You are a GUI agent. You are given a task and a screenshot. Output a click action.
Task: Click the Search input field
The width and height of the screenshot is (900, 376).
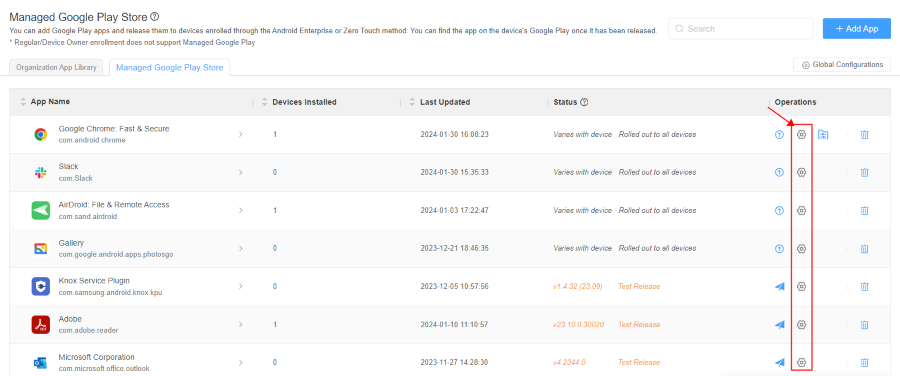[741, 29]
